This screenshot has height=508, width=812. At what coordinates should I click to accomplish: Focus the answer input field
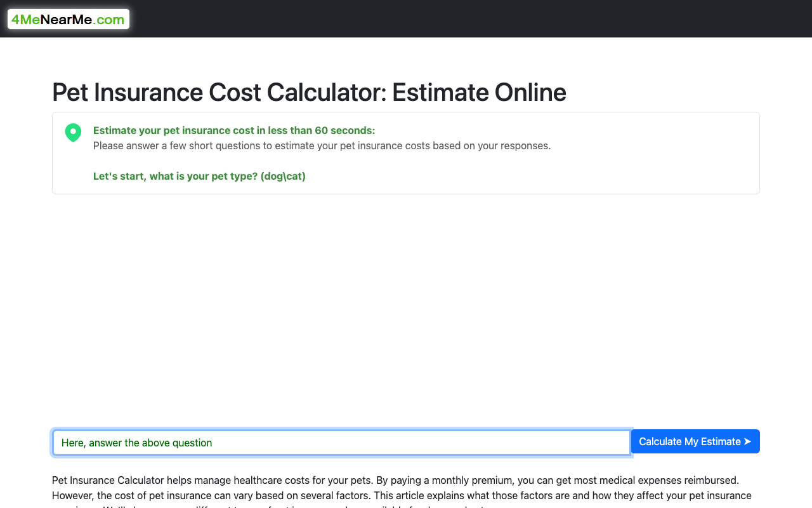coord(341,443)
